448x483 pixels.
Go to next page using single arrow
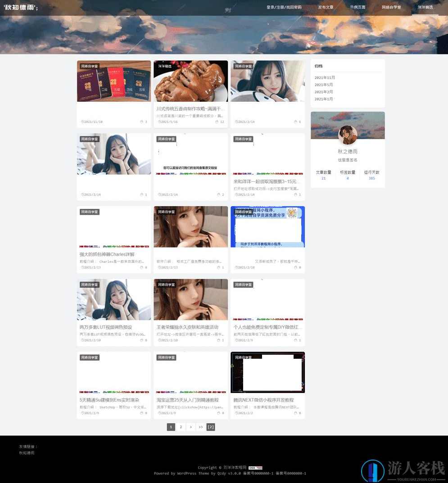(191, 427)
